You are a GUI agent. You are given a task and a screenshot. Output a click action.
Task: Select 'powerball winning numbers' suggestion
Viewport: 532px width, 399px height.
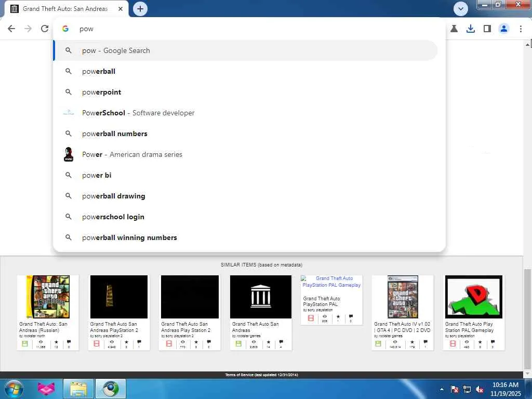tap(246, 237)
